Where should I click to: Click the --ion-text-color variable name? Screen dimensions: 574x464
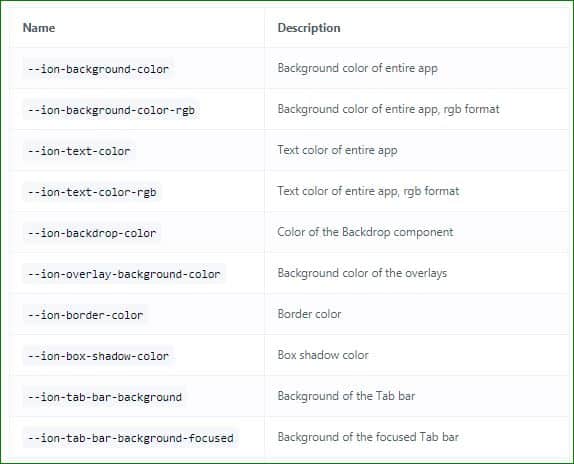click(79, 151)
